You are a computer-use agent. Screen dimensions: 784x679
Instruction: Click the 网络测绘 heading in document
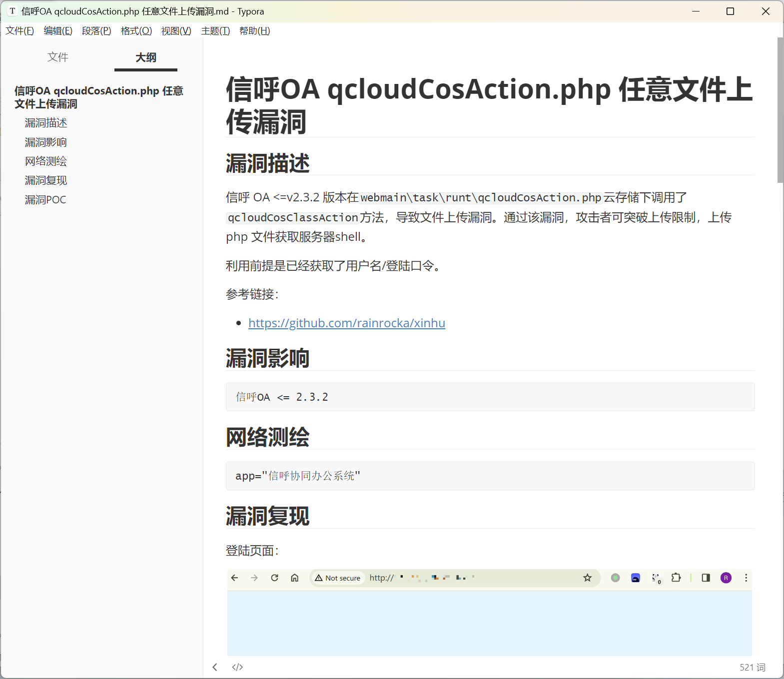(x=268, y=437)
